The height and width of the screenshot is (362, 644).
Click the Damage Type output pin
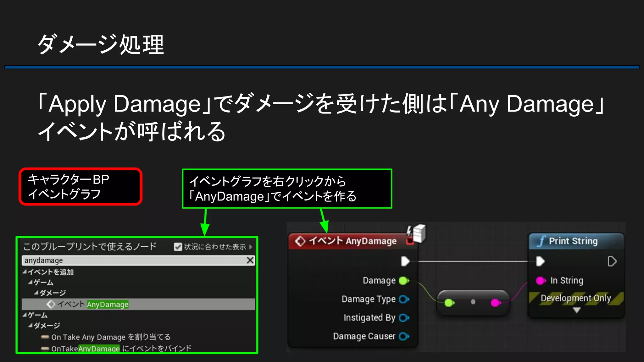pos(404,299)
